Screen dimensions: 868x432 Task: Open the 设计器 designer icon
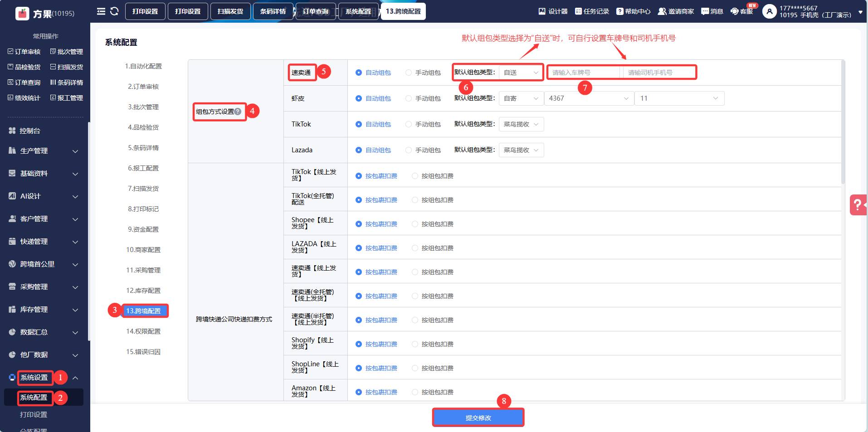pyautogui.click(x=542, y=11)
